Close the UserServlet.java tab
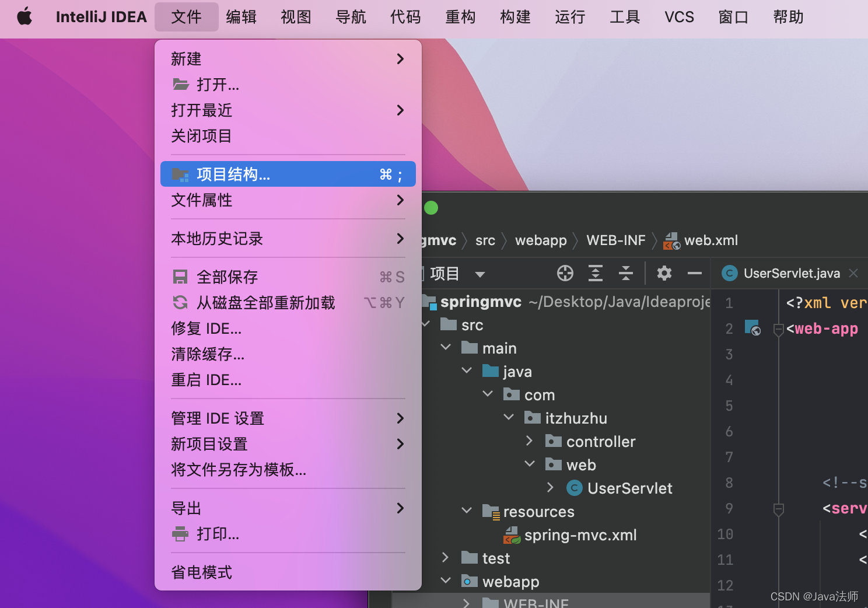This screenshot has width=868, height=608. pyautogui.click(x=853, y=273)
